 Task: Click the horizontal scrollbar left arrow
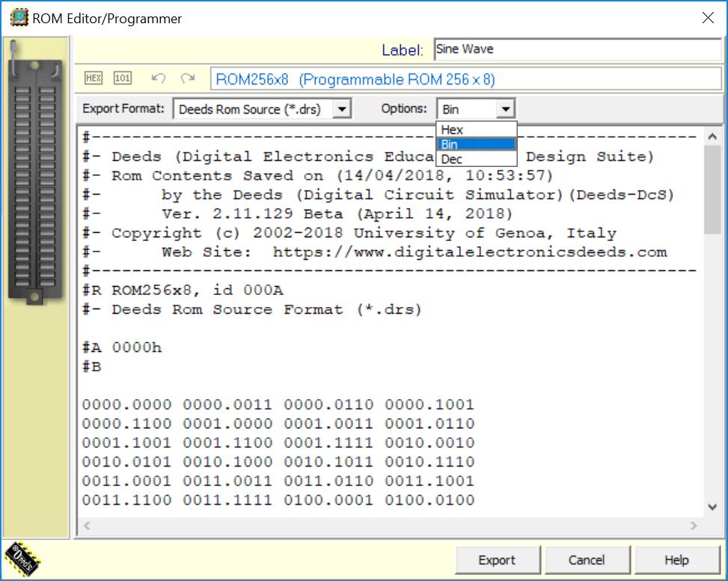[x=87, y=526]
